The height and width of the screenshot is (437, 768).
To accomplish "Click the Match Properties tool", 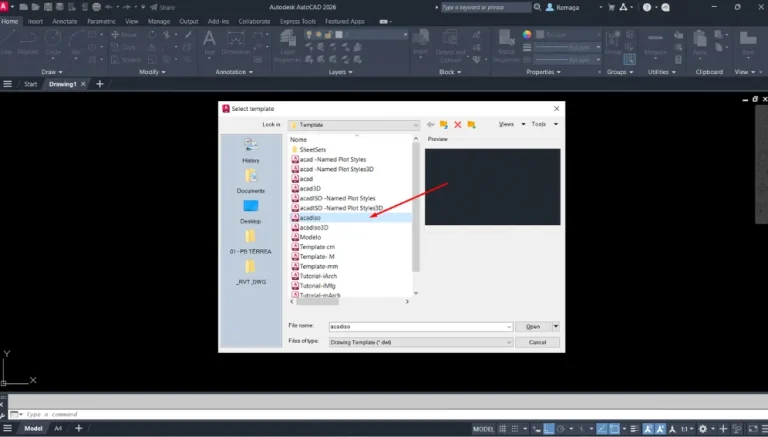I will [506, 46].
